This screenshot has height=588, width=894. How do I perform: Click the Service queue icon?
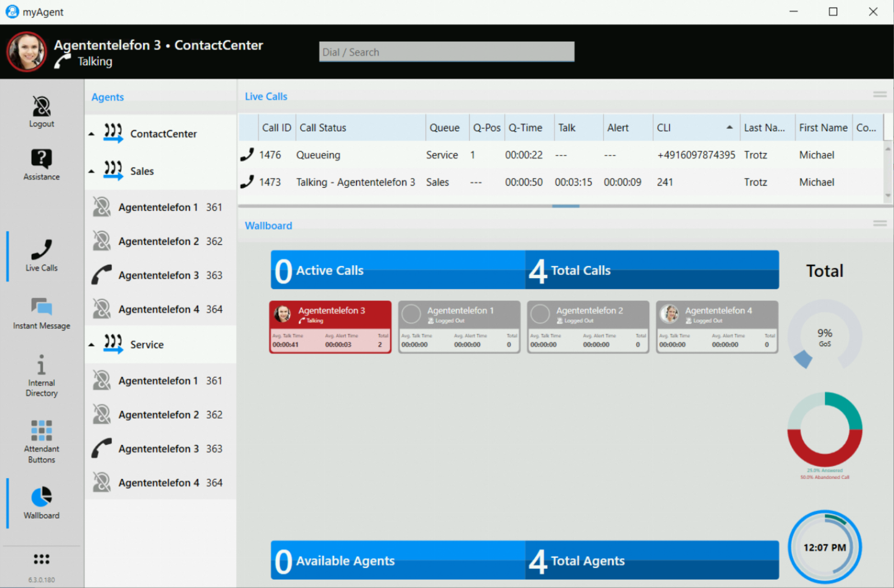(x=113, y=344)
